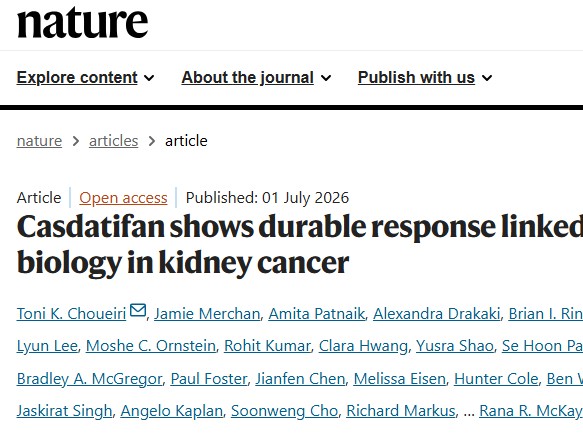Expand the Publish with us menu

[x=425, y=77]
